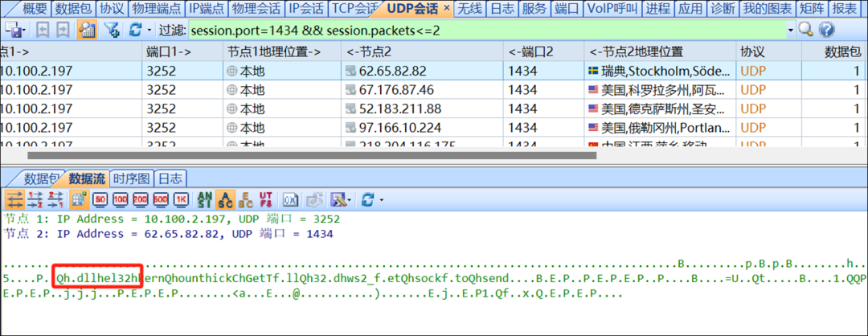Select session row with node 62.65.82.82
This screenshot has width=868, height=336.
tap(434, 70)
